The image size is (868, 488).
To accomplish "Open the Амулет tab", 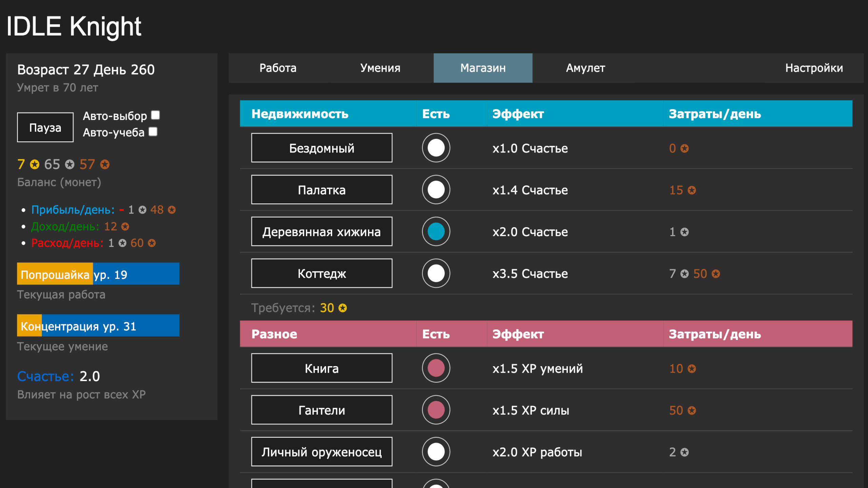I will click(x=585, y=68).
